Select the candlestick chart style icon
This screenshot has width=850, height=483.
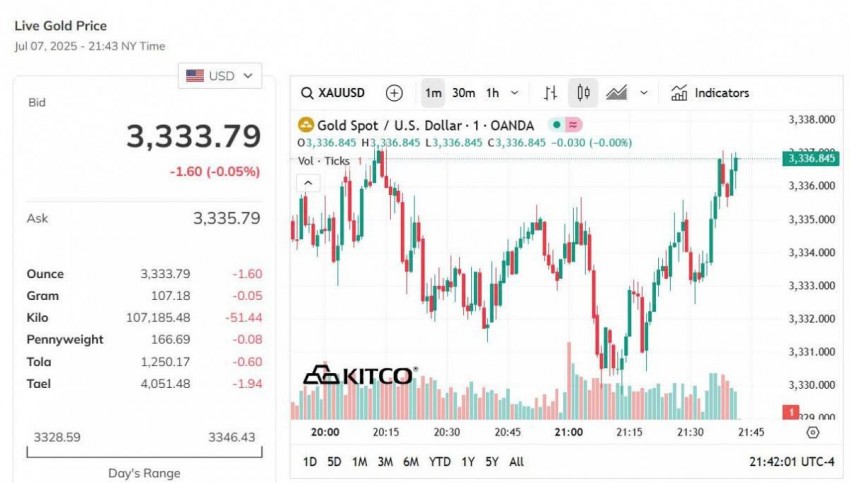tap(583, 93)
